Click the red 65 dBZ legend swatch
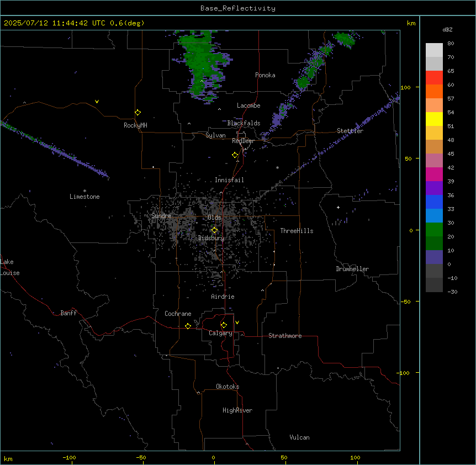Screen dimensions: 476x465 click(434, 77)
